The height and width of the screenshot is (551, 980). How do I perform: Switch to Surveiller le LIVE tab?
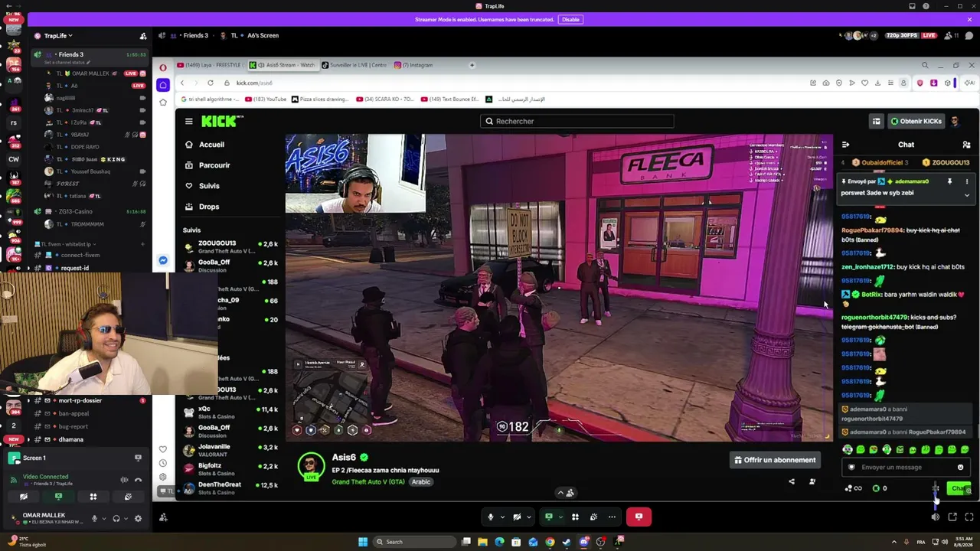(354, 65)
